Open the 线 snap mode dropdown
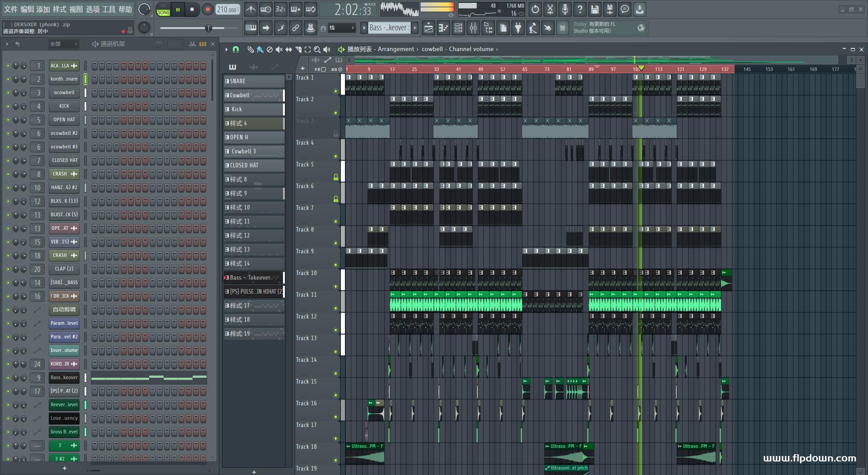This screenshot has height=475, width=868. click(x=341, y=28)
